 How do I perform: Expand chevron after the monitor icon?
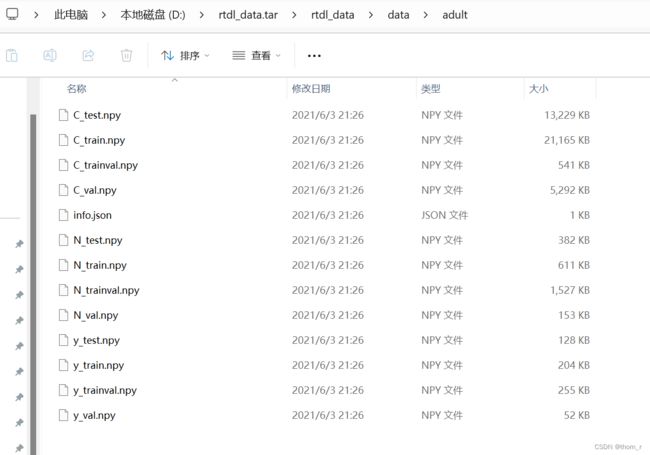tap(36, 15)
